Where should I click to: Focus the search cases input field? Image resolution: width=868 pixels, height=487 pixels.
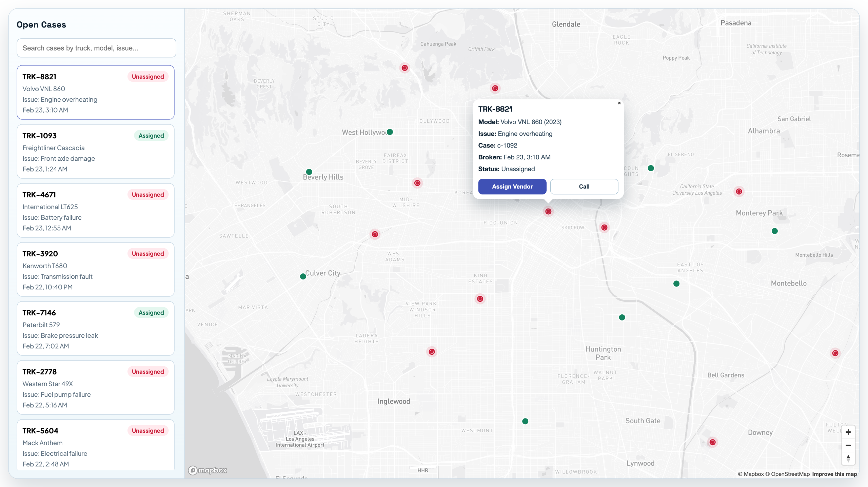coord(96,48)
